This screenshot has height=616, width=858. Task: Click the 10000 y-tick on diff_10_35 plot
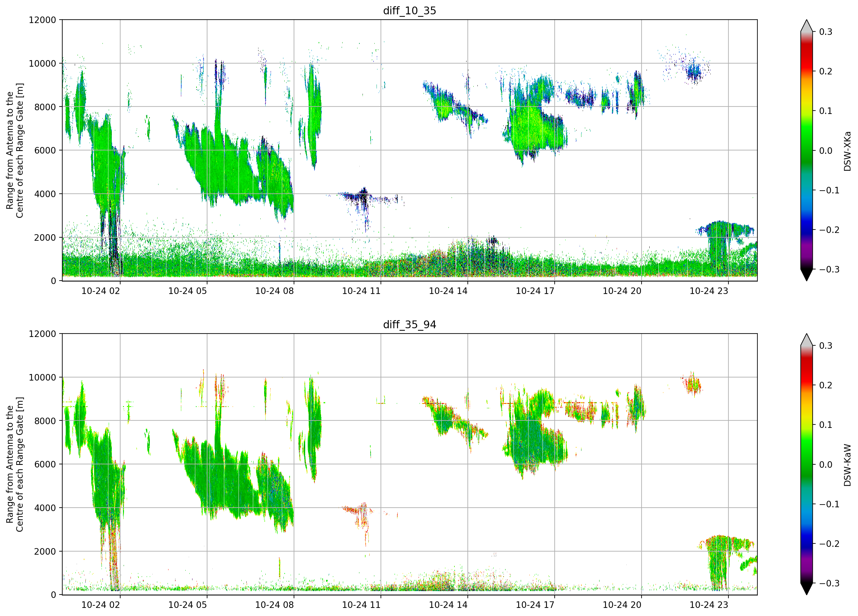[42, 63]
